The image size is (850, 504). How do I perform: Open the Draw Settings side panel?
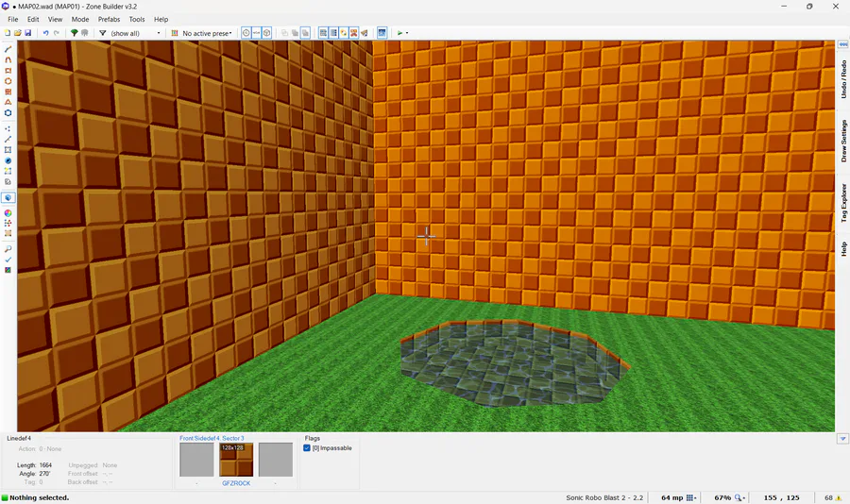coord(843,141)
